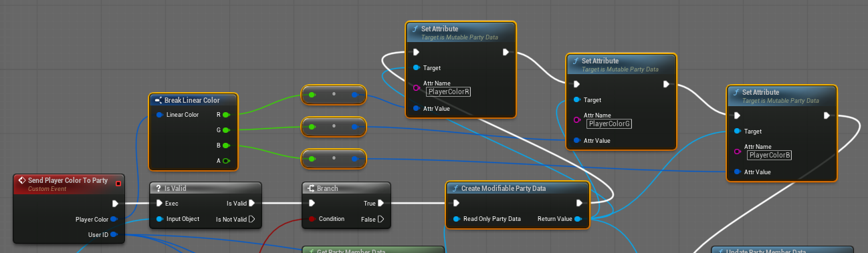Select the Branch node by its title
868x253 pixels.
click(328, 188)
